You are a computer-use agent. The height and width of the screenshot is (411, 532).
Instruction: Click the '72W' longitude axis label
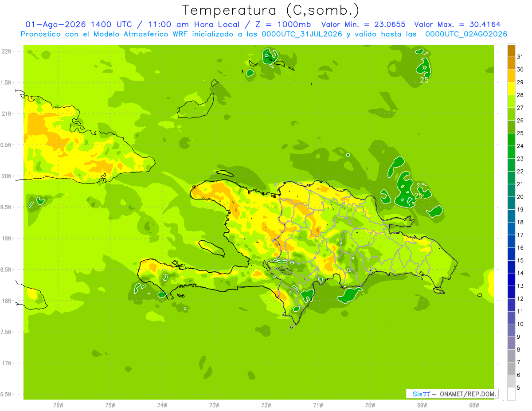[x=266, y=405]
